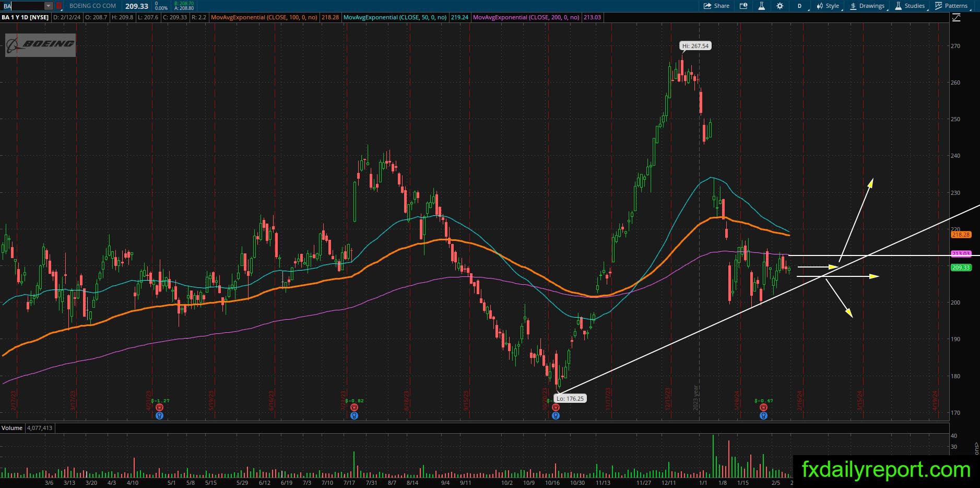Click the curve scale icon above the price axis
The width and height of the screenshot is (980, 488).
point(957,17)
